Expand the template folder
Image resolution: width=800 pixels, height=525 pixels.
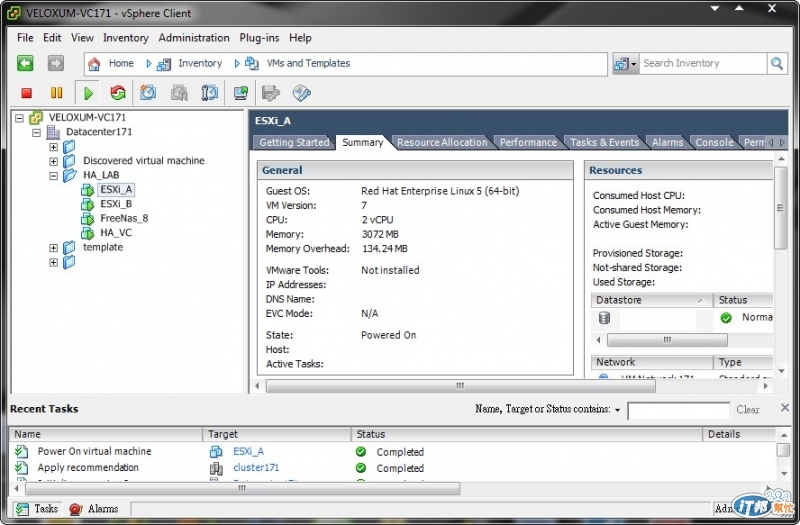[x=54, y=248]
